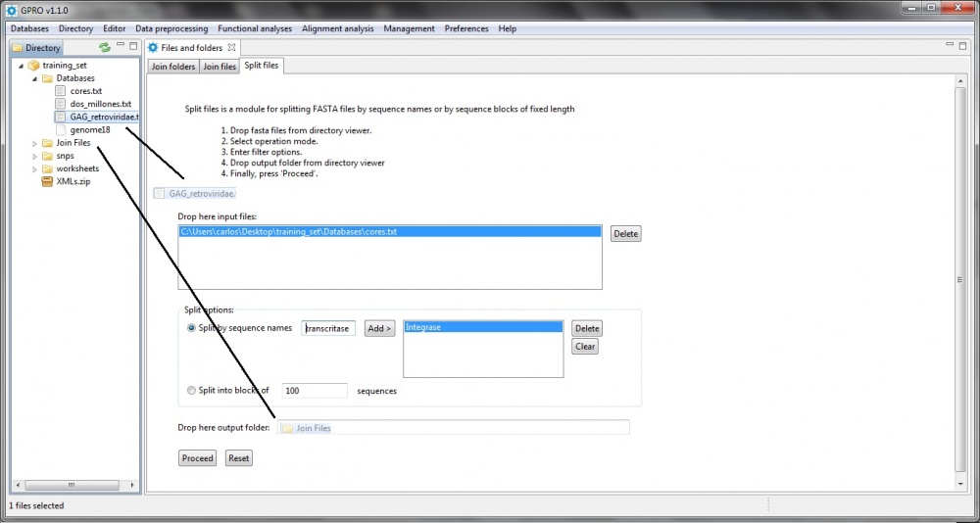The width and height of the screenshot is (980, 523).
Task: Switch to the Join folders tab
Action: 173,67
